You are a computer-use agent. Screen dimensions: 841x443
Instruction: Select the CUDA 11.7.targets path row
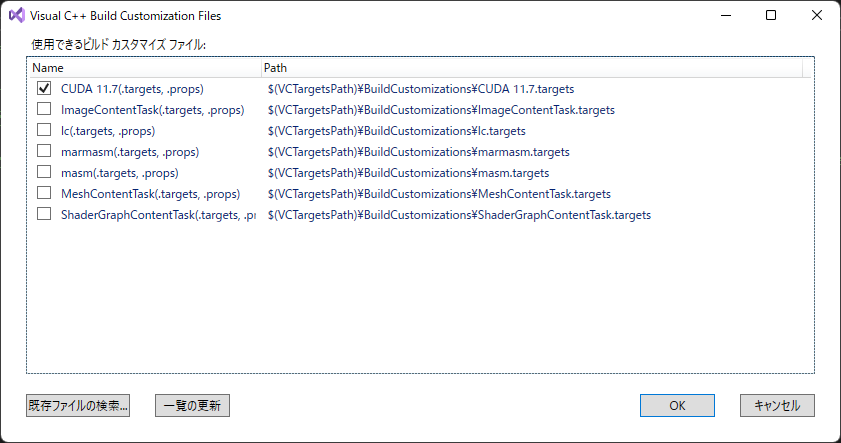[x=421, y=89]
